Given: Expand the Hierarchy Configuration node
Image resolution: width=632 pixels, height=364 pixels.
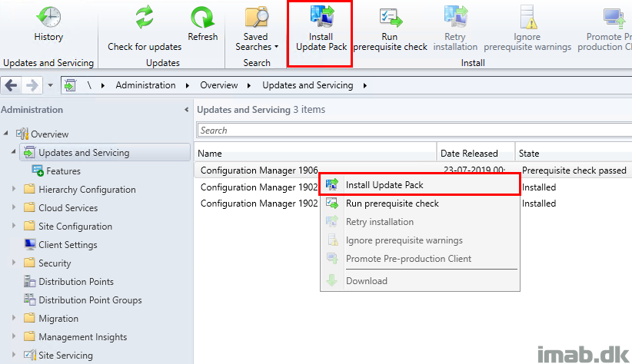Looking at the screenshot, I should [x=14, y=189].
